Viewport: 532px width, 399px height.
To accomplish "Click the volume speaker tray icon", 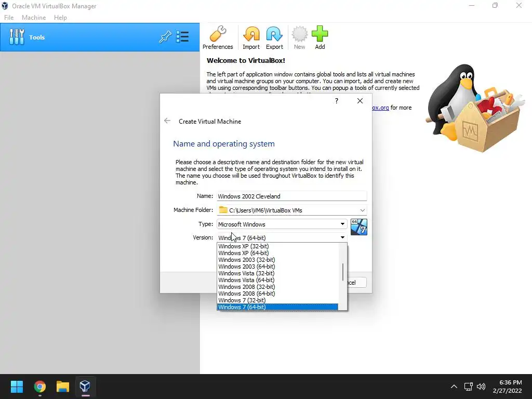I will coord(481,387).
